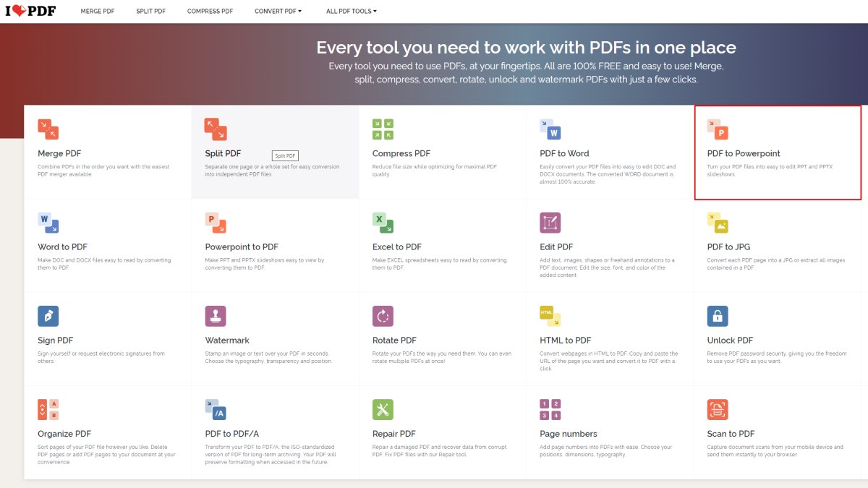Click the hero heading about PDF tools
This screenshot has width=868, height=488.
526,48
